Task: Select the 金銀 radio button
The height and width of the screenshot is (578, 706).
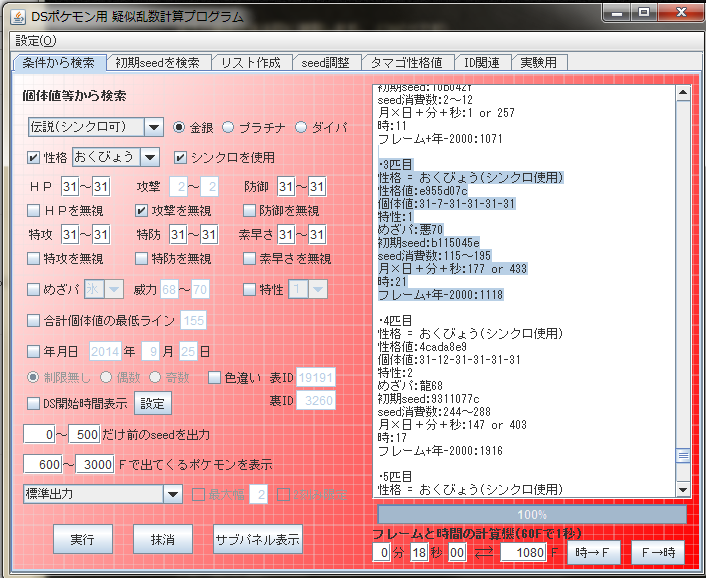Action: [x=179, y=127]
